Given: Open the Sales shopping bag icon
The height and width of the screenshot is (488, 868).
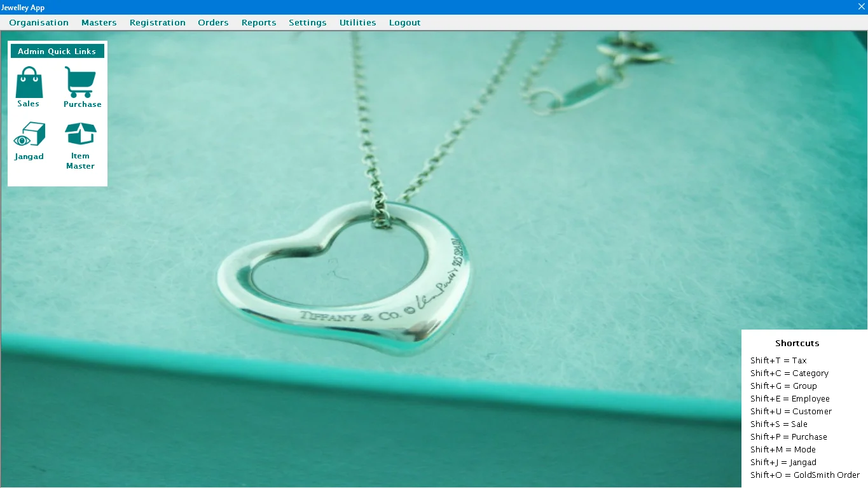Looking at the screenshot, I should 29,83.
